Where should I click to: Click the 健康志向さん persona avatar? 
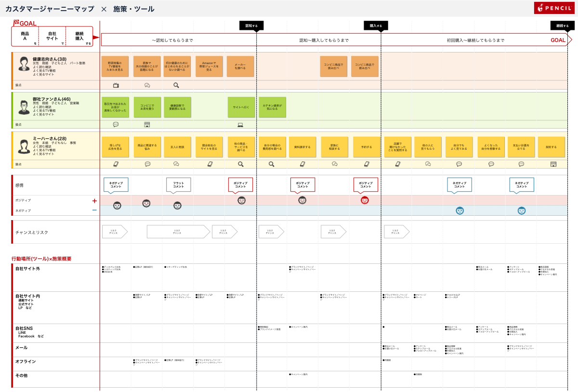click(x=24, y=64)
